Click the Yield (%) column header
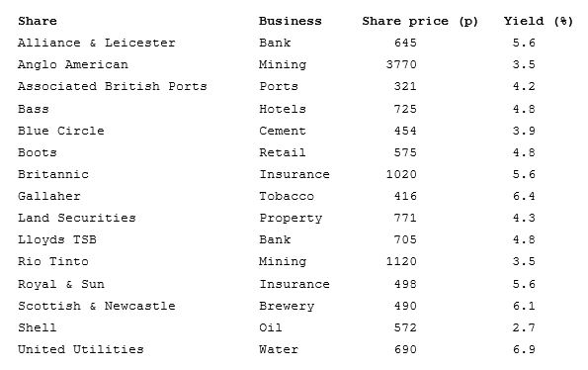 pos(539,22)
